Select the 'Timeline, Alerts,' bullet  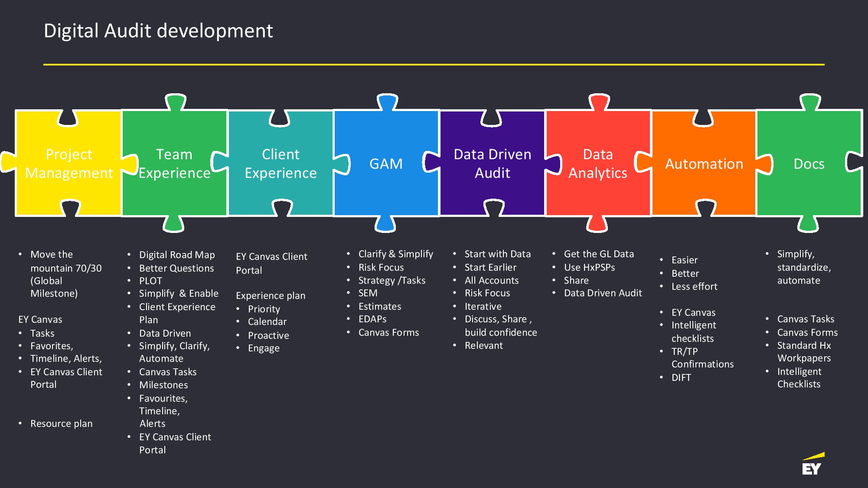(66, 358)
